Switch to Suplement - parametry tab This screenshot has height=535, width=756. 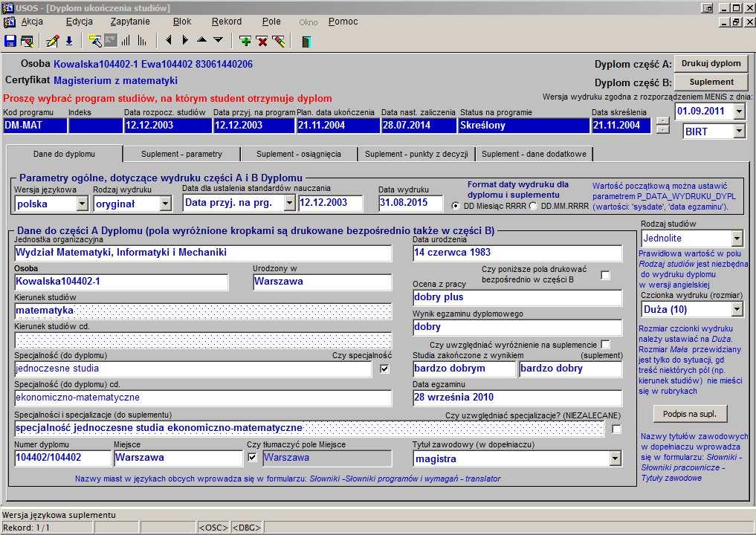point(181,155)
